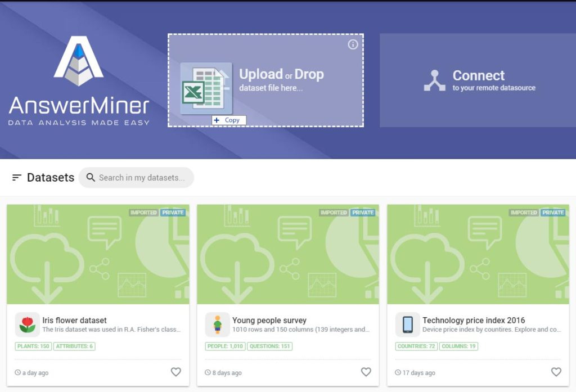Click the Connect network nodes icon
Viewport: 576px width, 392px height.
click(x=435, y=80)
